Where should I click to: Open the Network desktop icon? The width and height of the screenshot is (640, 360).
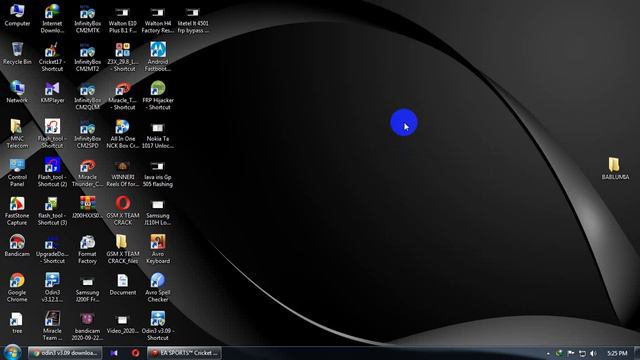pos(17,92)
